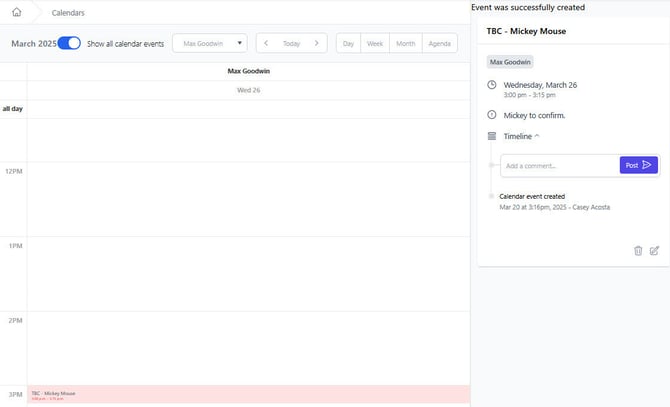670x407 pixels.
Task: Click the 2PM time label
Action: (x=15, y=320)
